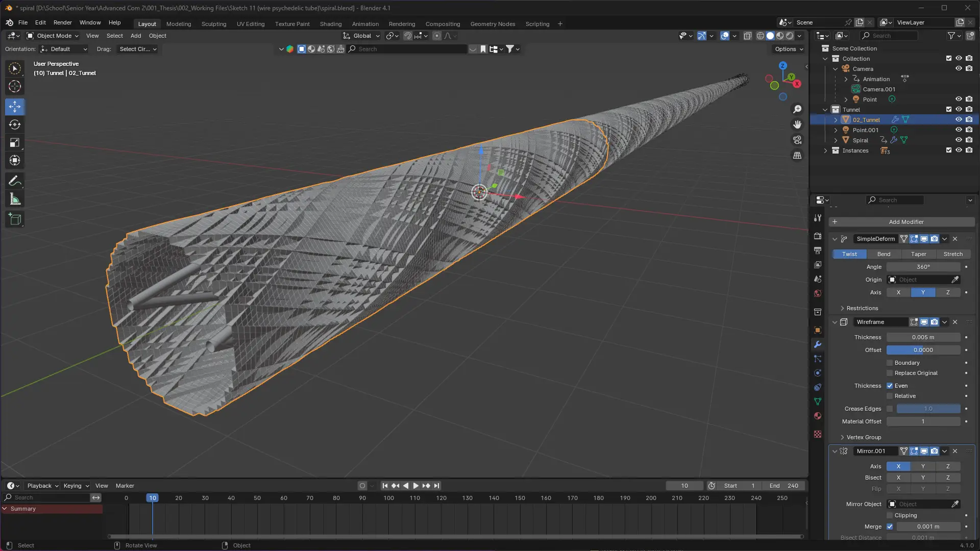Switch to the Geometry Nodes workspace tab
Image resolution: width=980 pixels, height=551 pixels.
point(492,24)
